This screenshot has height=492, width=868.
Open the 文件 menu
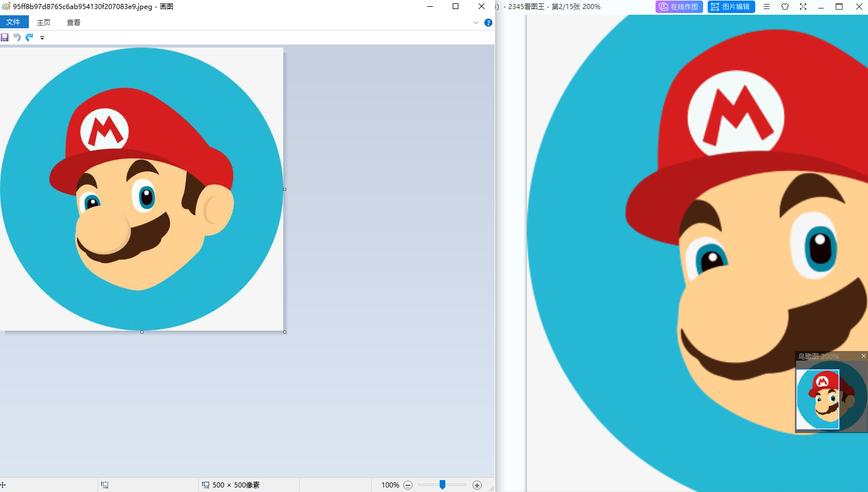[14, 22]
